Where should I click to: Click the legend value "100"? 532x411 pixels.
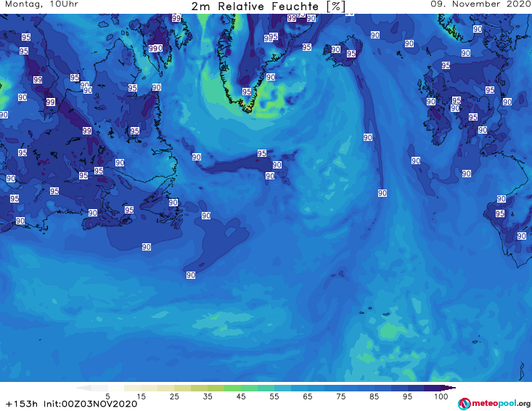click(x=441, y=396)
